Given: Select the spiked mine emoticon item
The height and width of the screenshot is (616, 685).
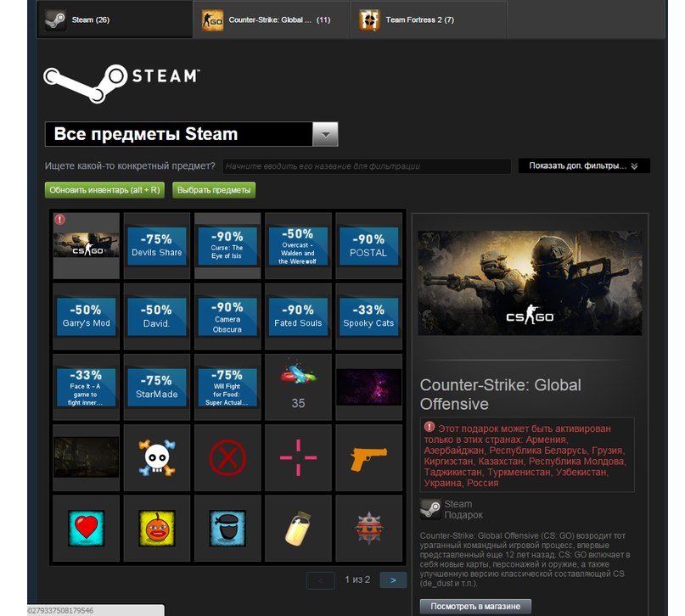Looking at the screenshot, I should (x=368, y=529).
